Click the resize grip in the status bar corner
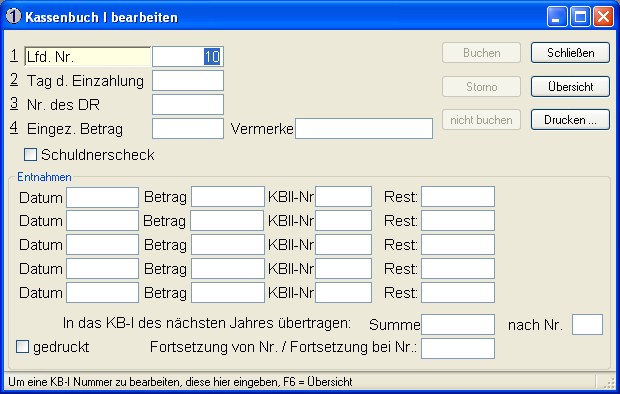Screen dimensions: 620x394 609,383
